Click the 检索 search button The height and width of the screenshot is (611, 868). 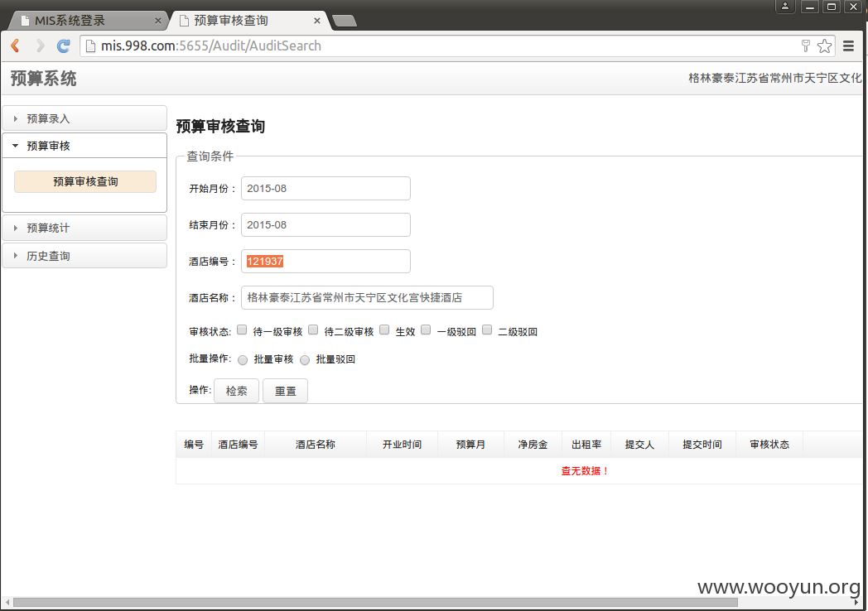click(236, 391)
